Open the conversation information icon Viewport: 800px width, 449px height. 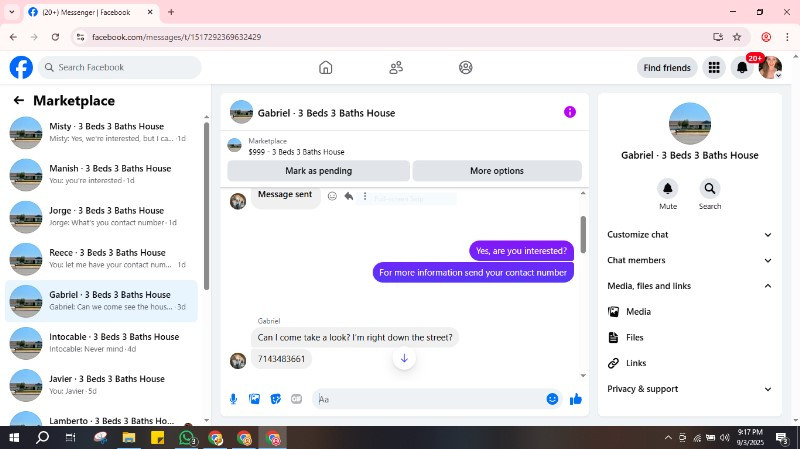coord(569,112)
